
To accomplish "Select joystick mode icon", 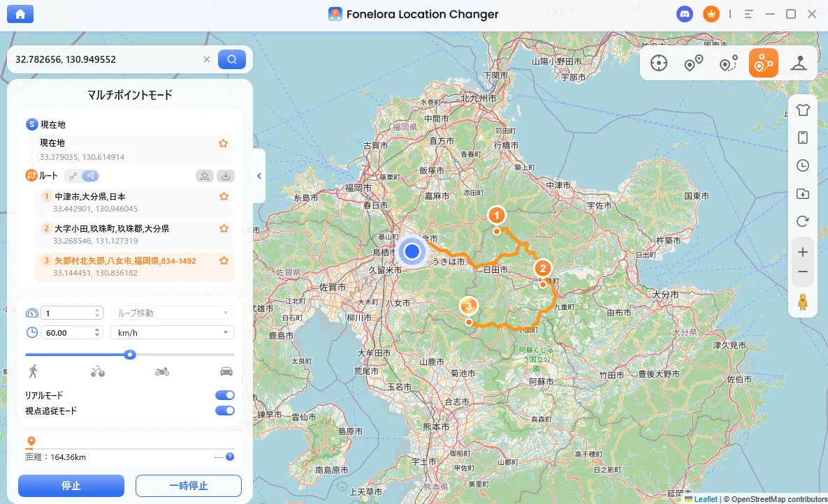I will coord(799,64).
